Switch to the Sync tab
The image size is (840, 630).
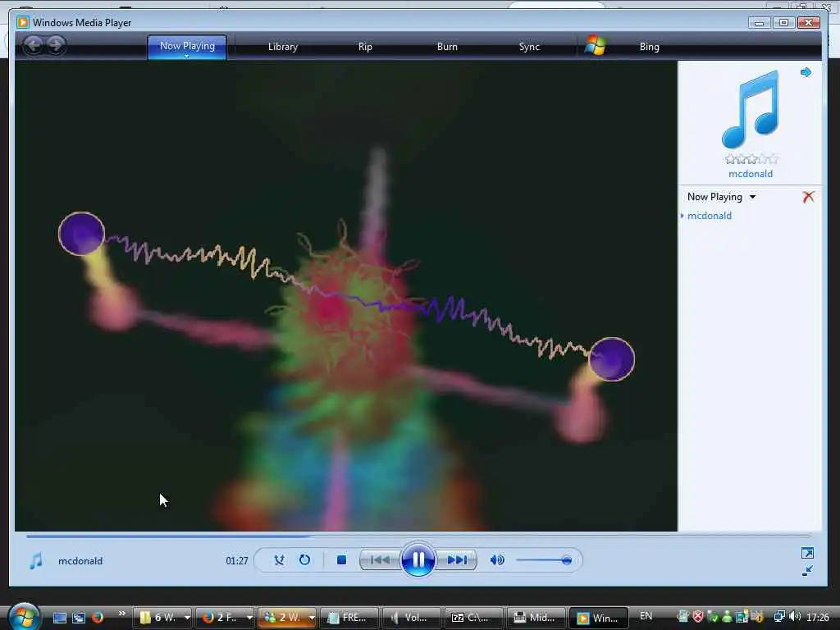(x=529, y=47)
